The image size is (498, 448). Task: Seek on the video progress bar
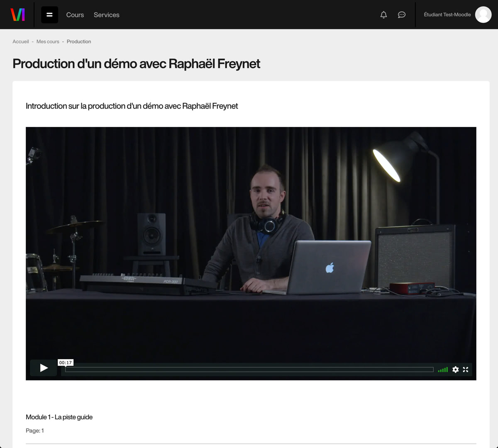[249, 370]
